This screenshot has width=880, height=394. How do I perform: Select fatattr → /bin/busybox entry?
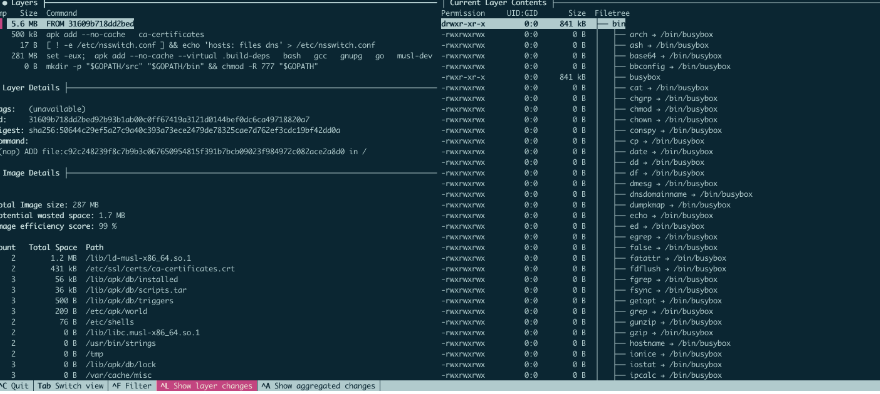[x=678, y=258]
